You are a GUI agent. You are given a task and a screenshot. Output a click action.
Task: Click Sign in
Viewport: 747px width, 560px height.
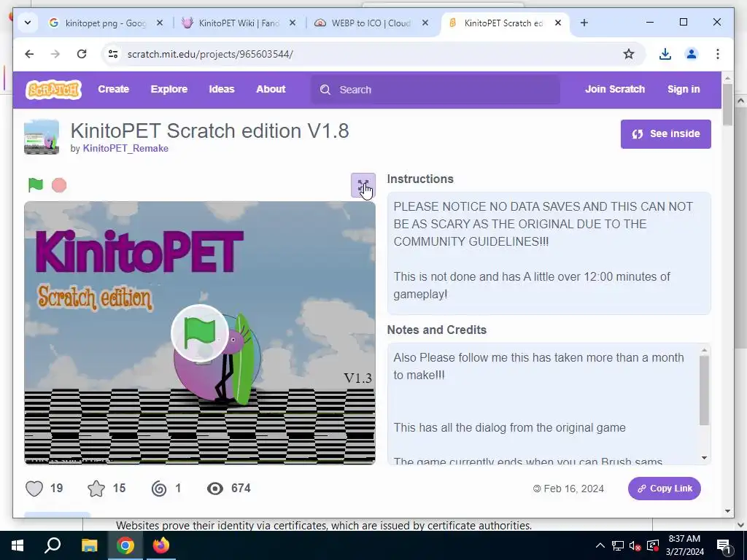pos(684,89)
